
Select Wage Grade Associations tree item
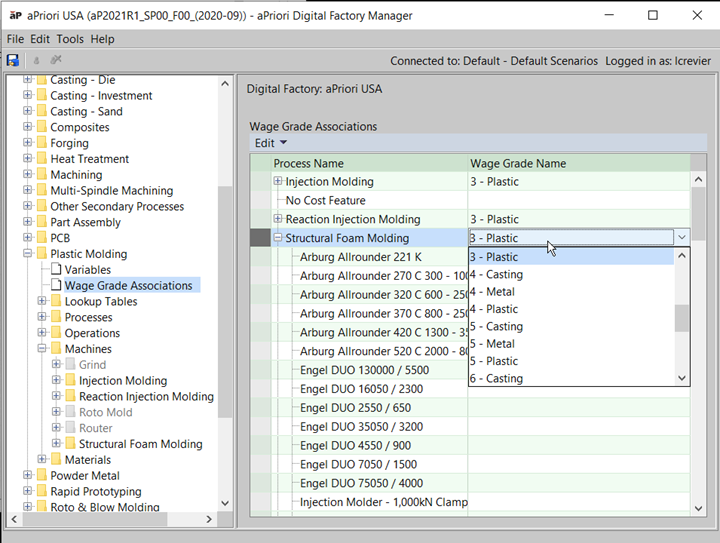pos(128,285)
